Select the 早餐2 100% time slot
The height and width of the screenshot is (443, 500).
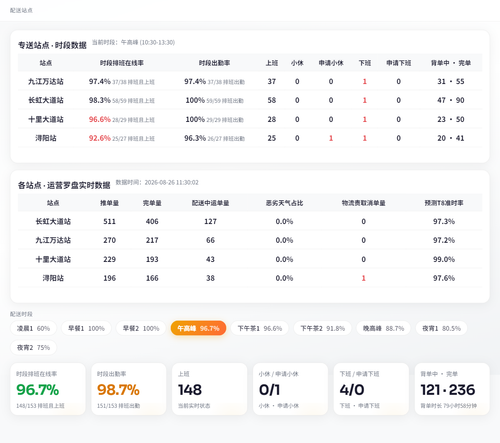[141, 328]
